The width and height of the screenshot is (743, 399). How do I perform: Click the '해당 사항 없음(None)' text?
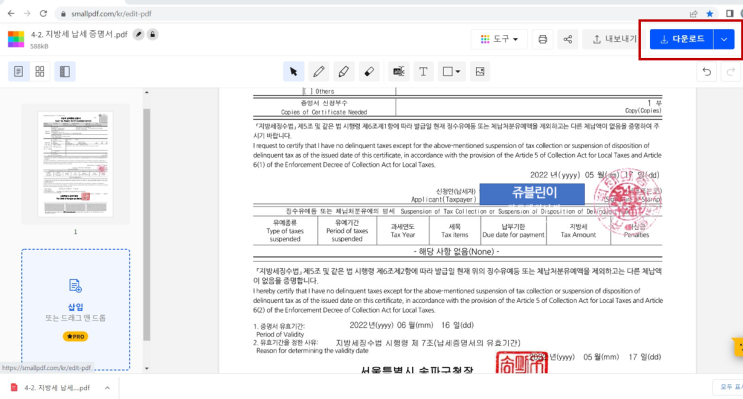point(456,252)
